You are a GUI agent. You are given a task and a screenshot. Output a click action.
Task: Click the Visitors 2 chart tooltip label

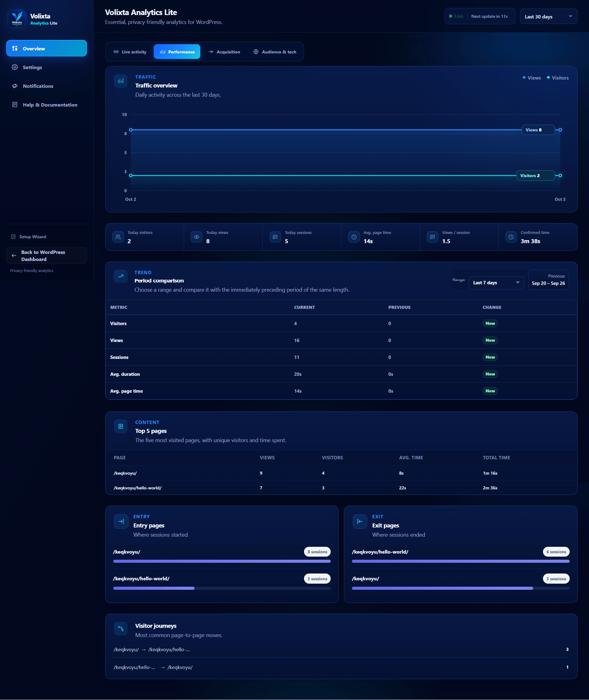pyautogui.click(x=535, y=176)
